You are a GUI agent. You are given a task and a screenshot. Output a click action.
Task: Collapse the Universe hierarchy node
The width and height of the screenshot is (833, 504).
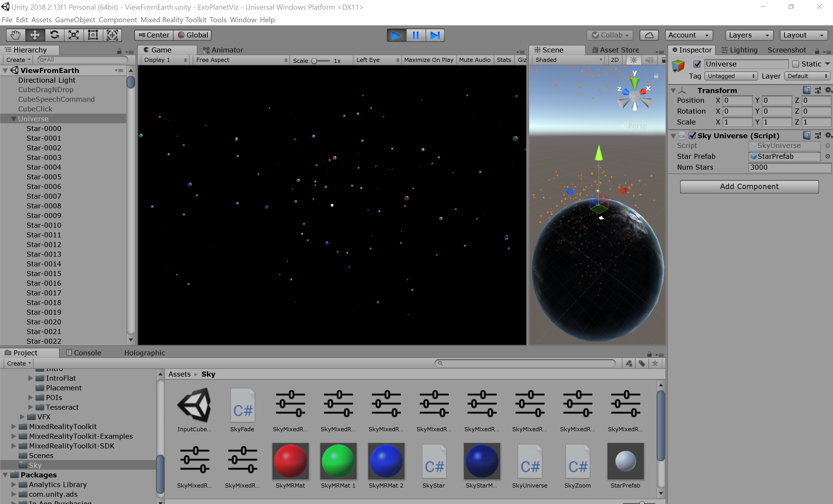coord(14,119)
